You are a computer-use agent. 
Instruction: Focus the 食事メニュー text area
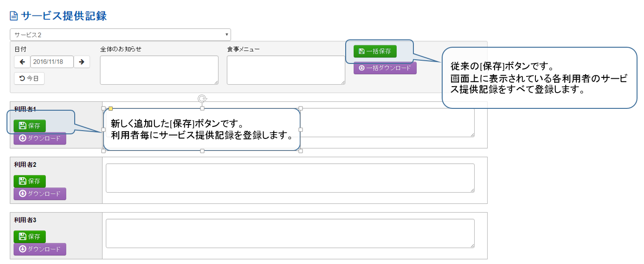(x=286, y=70)
